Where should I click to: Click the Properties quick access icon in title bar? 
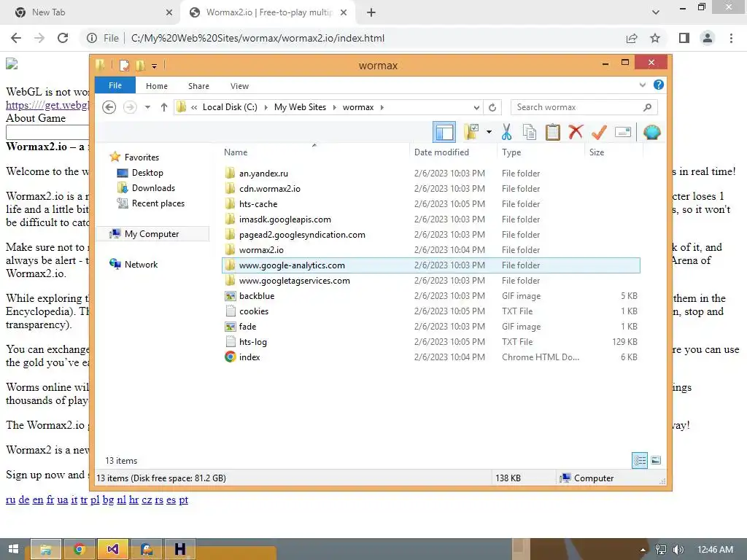[124, 65]
